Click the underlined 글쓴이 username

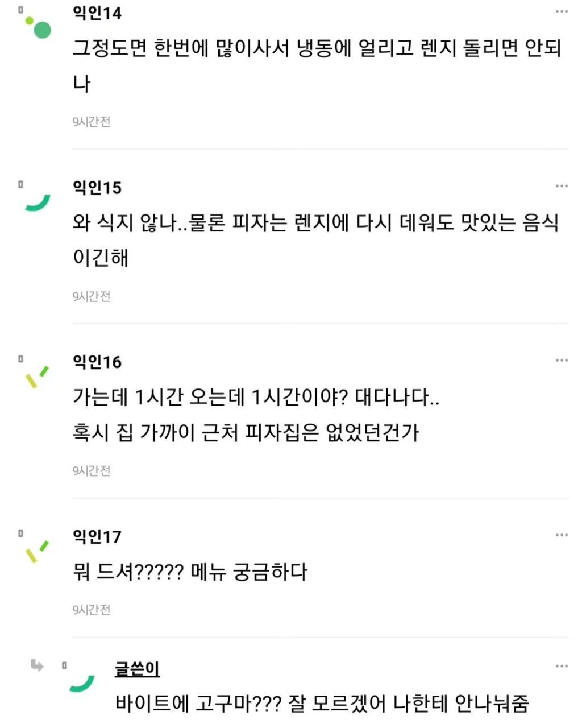coord(137,669)
